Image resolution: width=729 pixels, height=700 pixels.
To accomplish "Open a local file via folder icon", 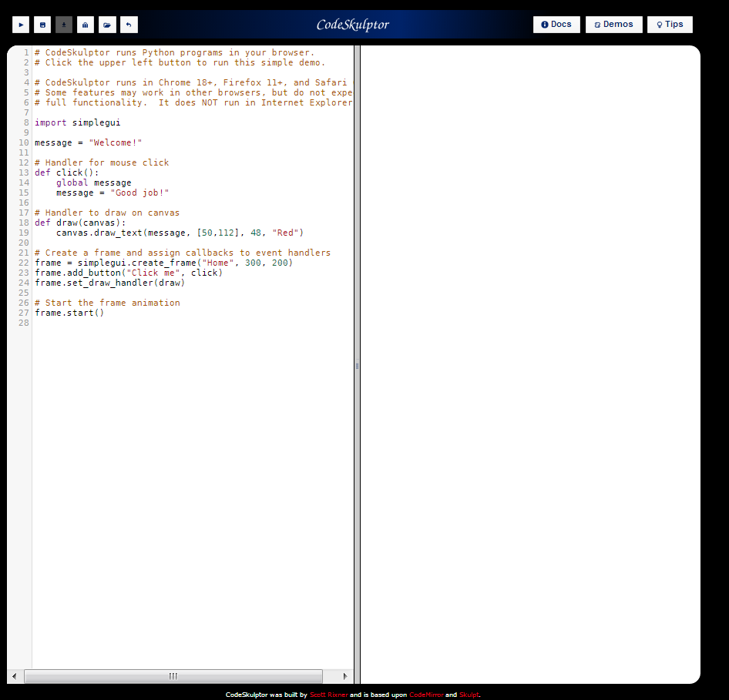I will pyautogui.click(x=106, y=24).
